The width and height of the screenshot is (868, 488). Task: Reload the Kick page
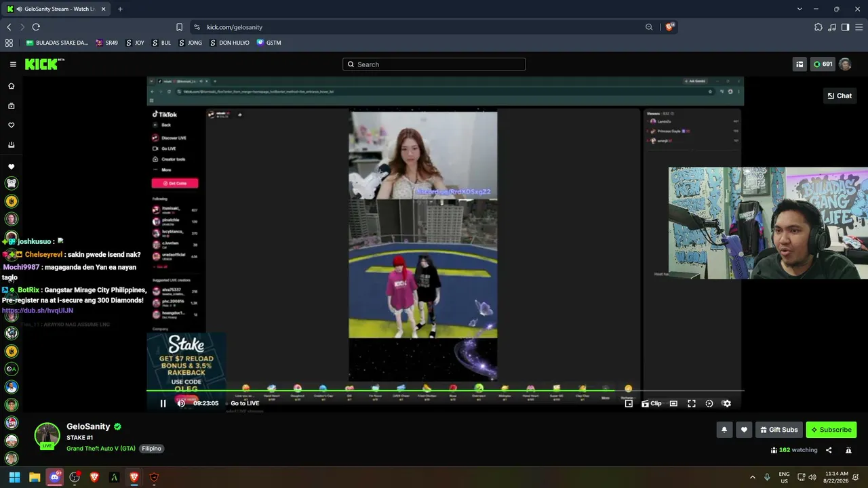tap(36, 27)
